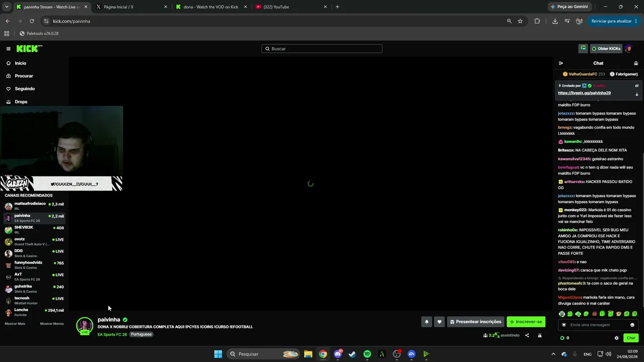Open the livepix.gg/paivinha29 link

pyautogui.click(x=584, y=93)
